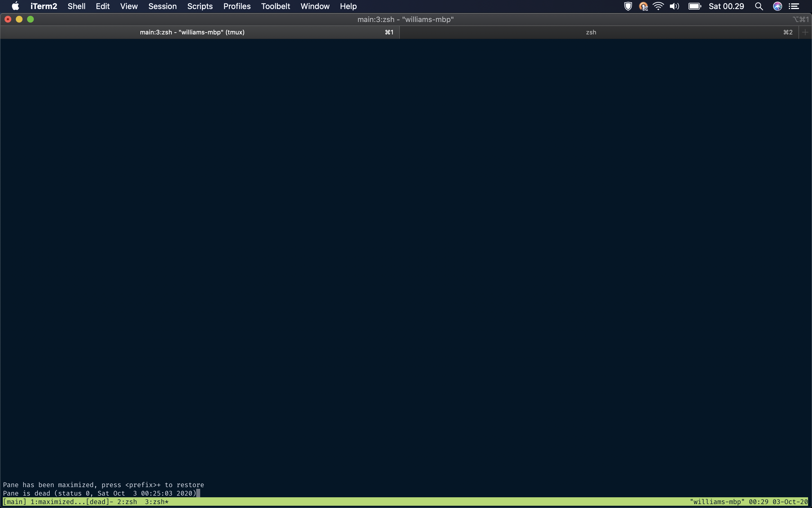Open the Session menu
Image resolution: width=812 pixels, height=508 pixels.
pyautogui.click(x=162, y=6)
